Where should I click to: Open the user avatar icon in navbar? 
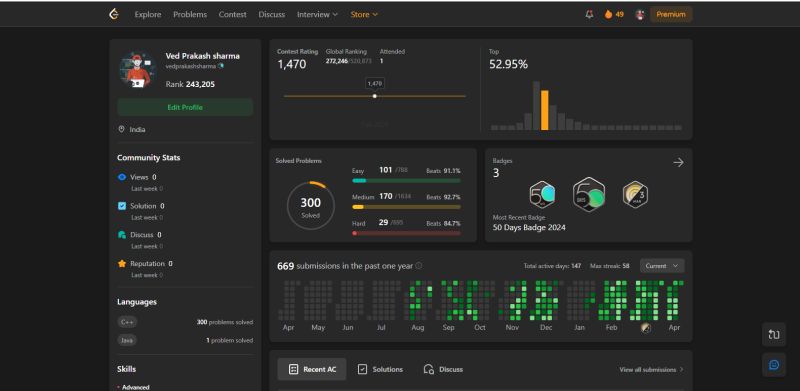pyautogui.click(x=640, y=14)
